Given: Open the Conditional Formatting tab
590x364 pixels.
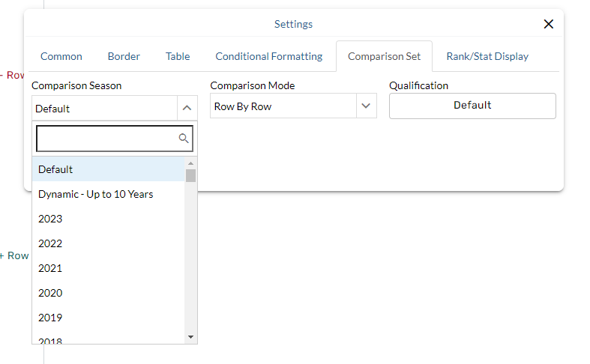Looking at the screenshot, I should (268, 56).
